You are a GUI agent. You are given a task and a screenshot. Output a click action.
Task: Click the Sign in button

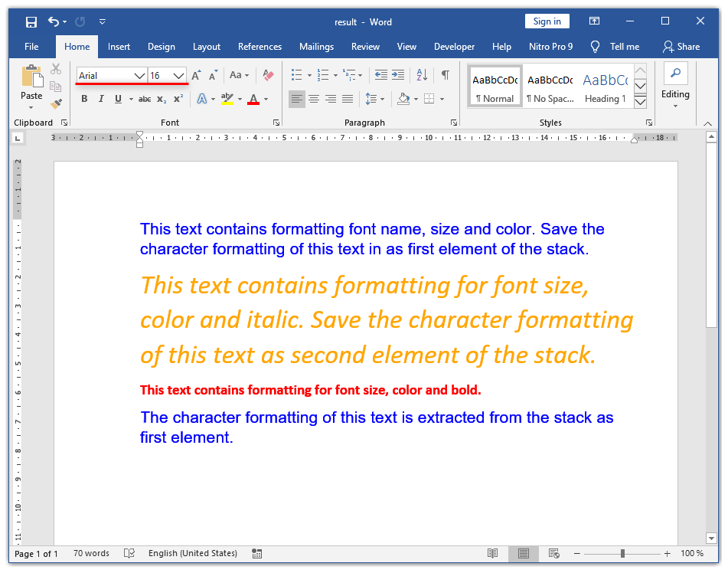(547, 21)
